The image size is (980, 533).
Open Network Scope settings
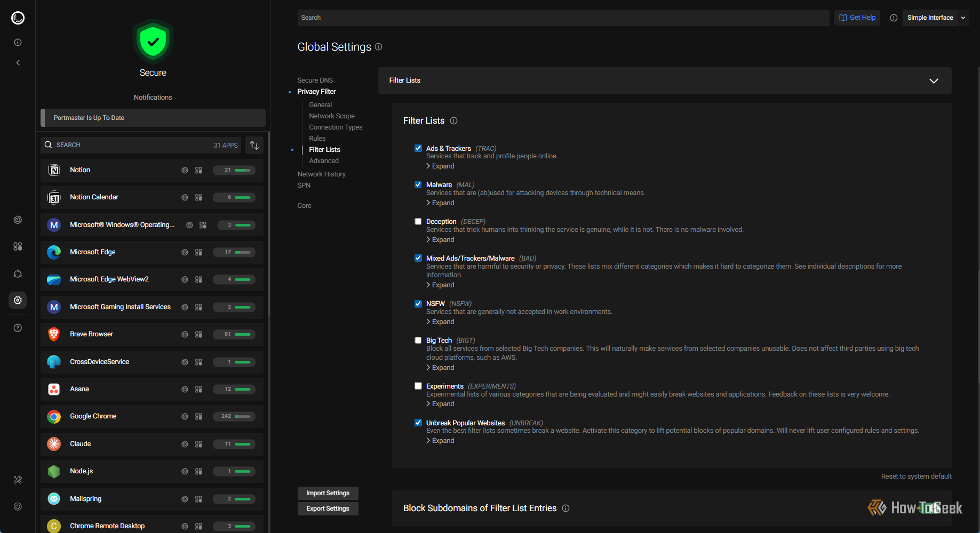point(332,116)
